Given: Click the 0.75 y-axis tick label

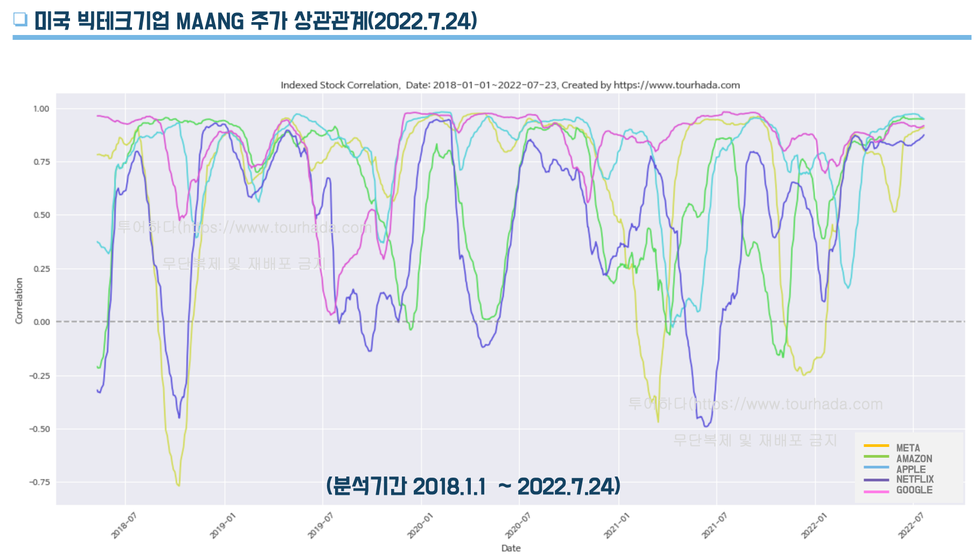Looking at the screenshot, I should click(x=41, y=162).
